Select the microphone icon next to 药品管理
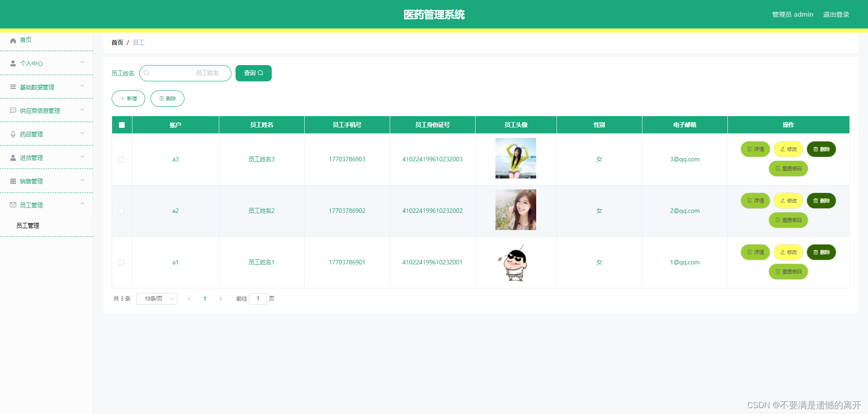The height and width of the screenshot is (414, 868). pyautogui.click(x=13, y=133)
